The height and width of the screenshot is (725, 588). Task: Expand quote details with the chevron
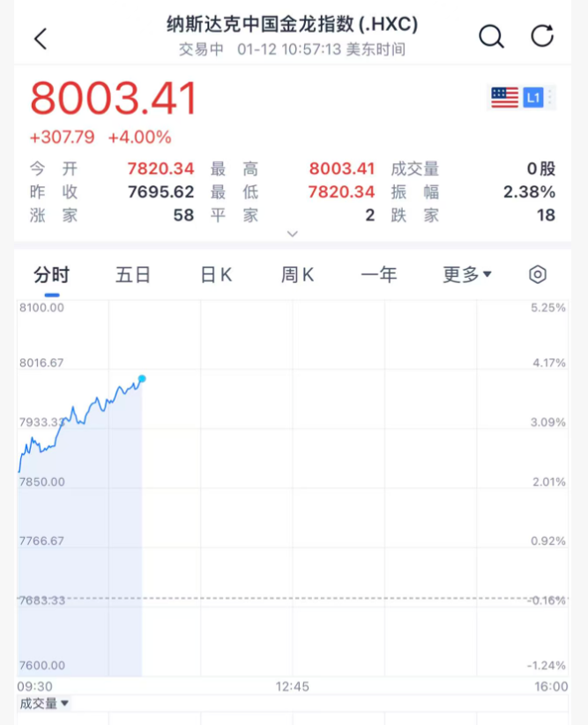(x=293, y=234)
